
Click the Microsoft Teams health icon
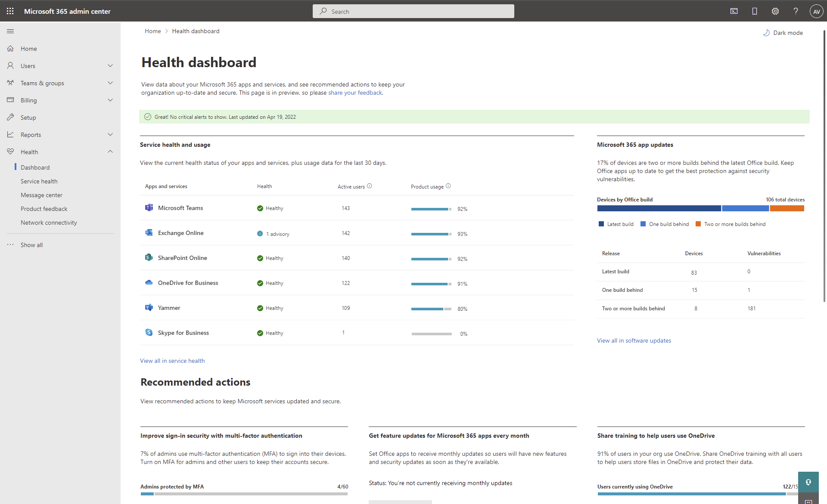[x=260, y=208]
